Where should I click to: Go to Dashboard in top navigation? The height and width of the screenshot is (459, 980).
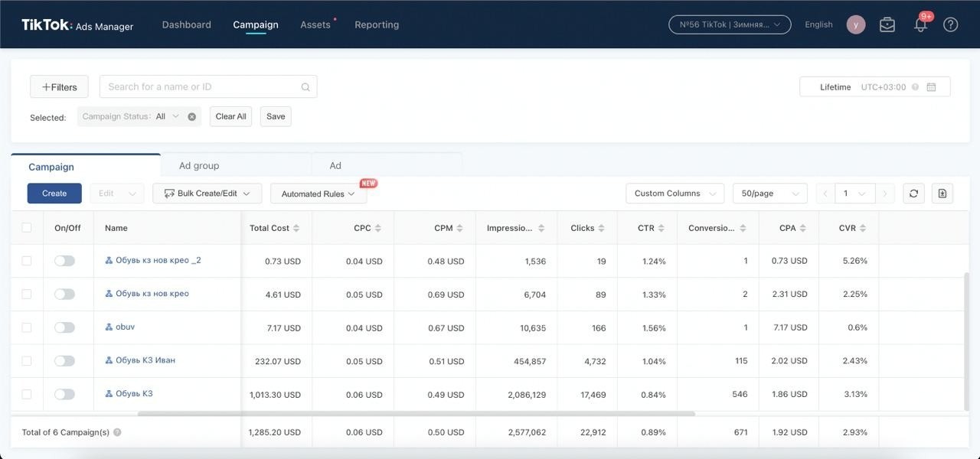[187, 24]
